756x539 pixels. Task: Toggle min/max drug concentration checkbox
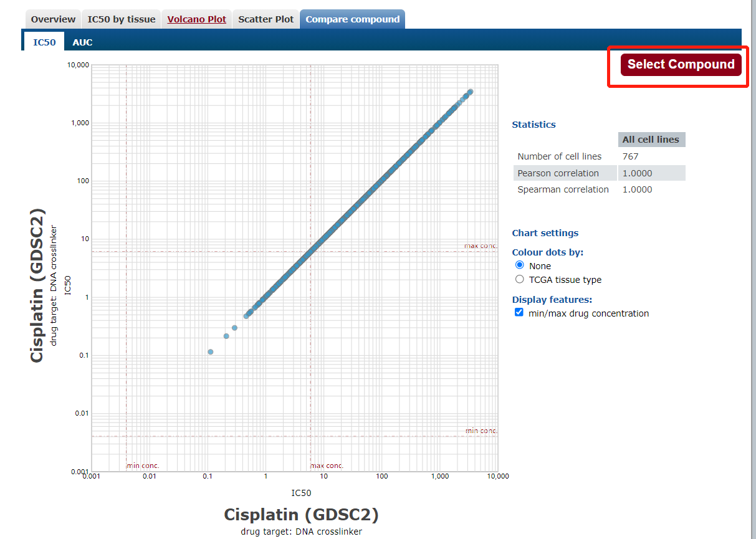(519, 312)
